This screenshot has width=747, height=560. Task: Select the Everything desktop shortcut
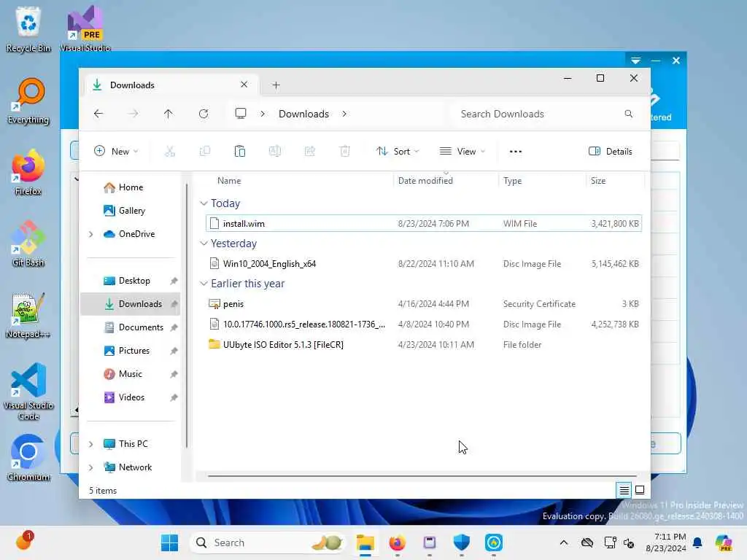click(28, 101)
